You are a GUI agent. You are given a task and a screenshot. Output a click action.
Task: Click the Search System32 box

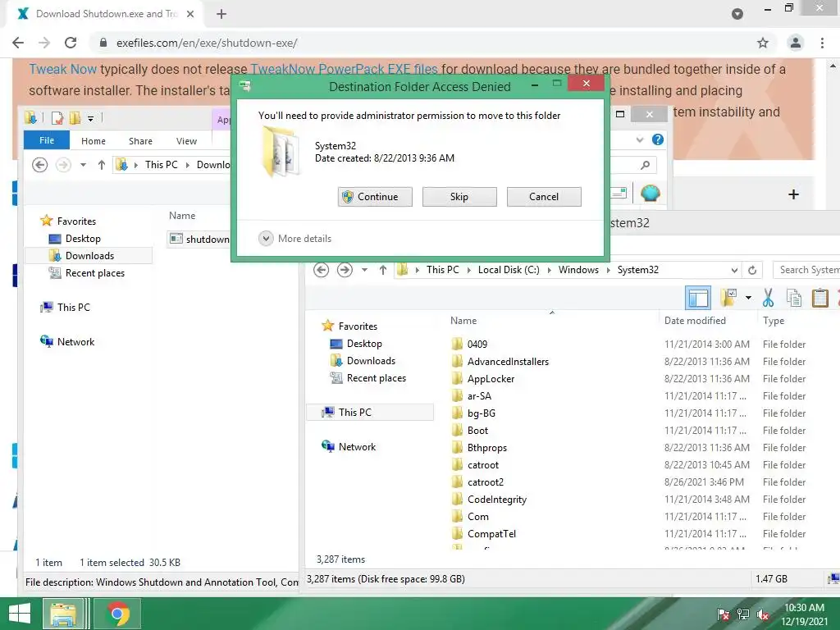click(806, 269)
